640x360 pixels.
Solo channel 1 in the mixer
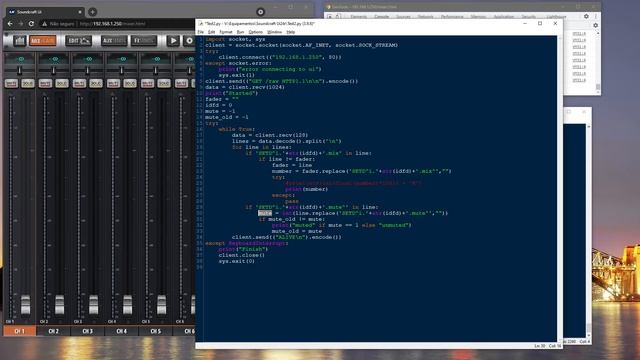28,84
